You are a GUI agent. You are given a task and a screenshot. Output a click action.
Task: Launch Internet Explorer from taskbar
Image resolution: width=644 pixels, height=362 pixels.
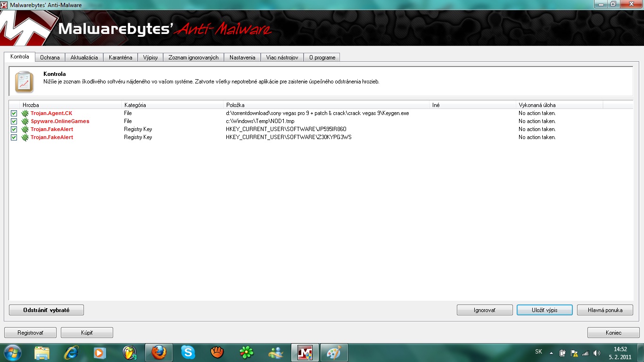point(71,353)
